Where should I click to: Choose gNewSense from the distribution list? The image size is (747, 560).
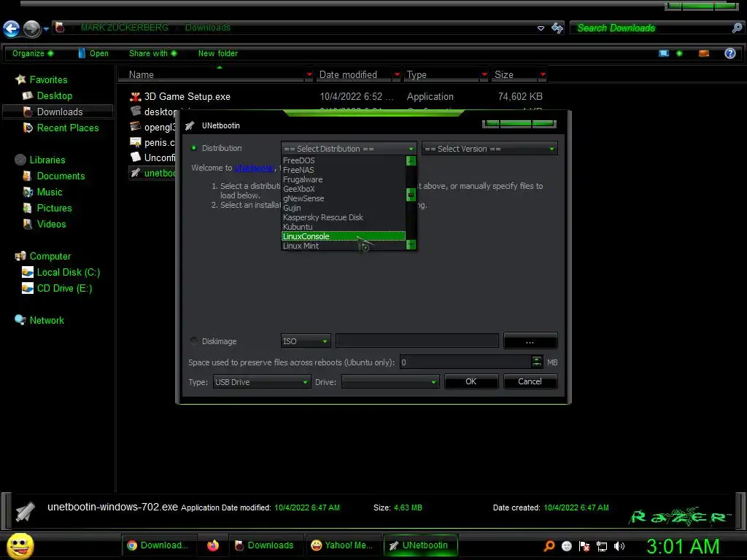[x=343, y=198]
